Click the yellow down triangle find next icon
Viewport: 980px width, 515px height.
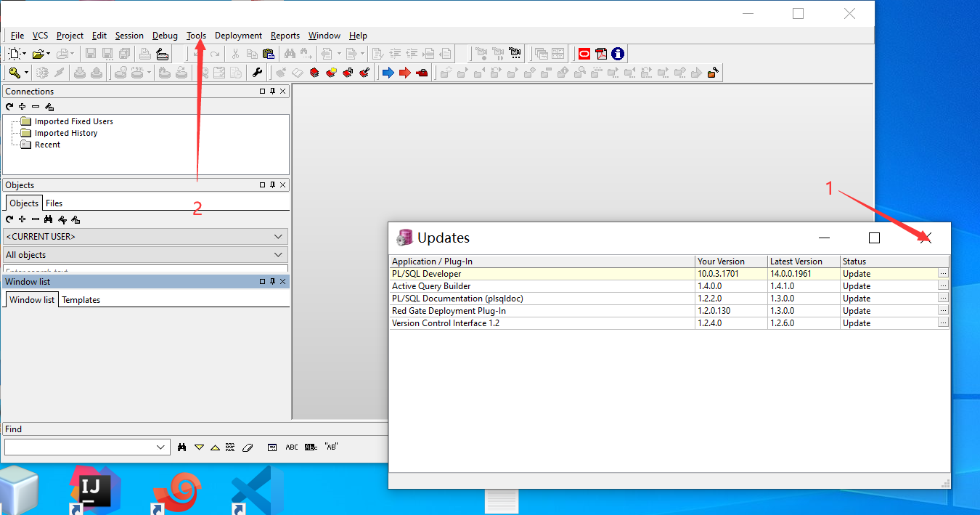pos(199,447)
